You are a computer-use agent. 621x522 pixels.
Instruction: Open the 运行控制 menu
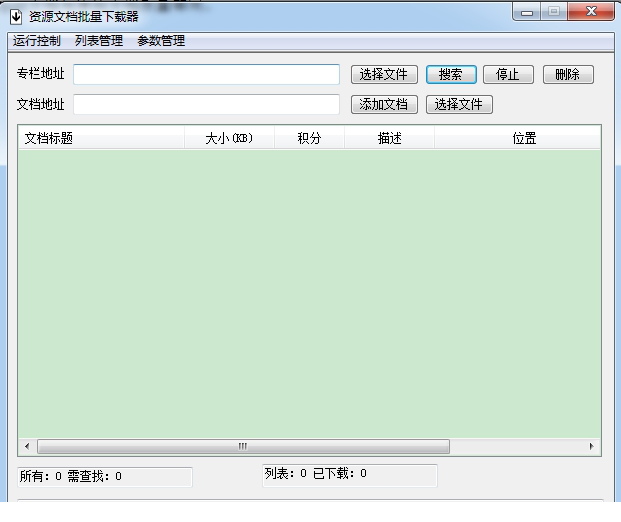pyautogui.click(x=36, y=40)
